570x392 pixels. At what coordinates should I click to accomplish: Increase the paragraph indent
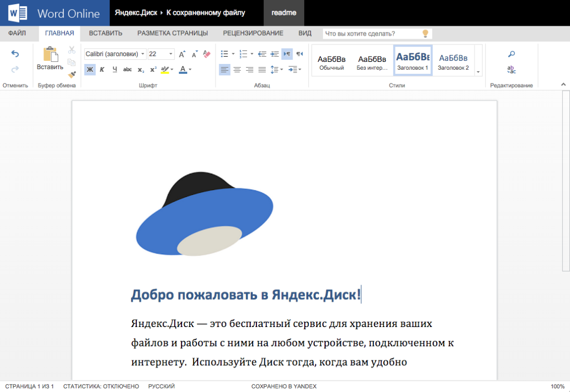point(274,54)
